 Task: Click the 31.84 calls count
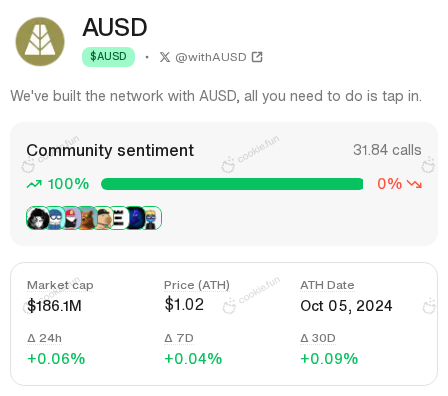(x=387, y=150)
